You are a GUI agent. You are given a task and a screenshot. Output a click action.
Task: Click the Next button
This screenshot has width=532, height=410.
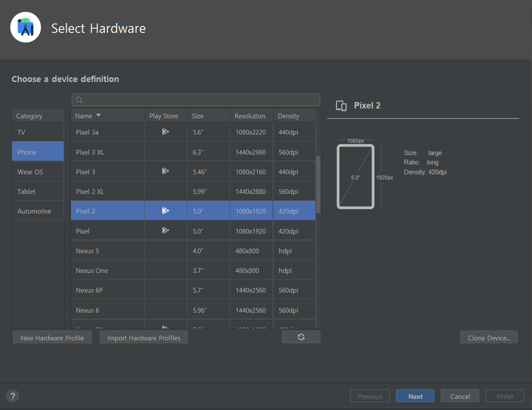[x=415, y=396]
